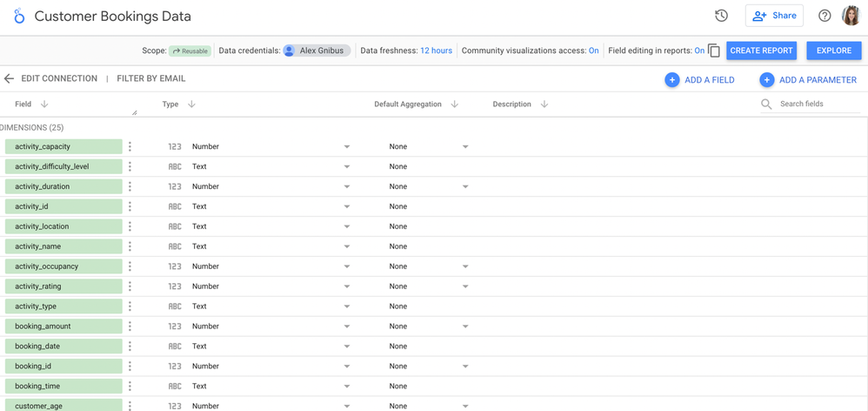Click the Share button
The image size is (868, 411).
click(x=774, y=16)
